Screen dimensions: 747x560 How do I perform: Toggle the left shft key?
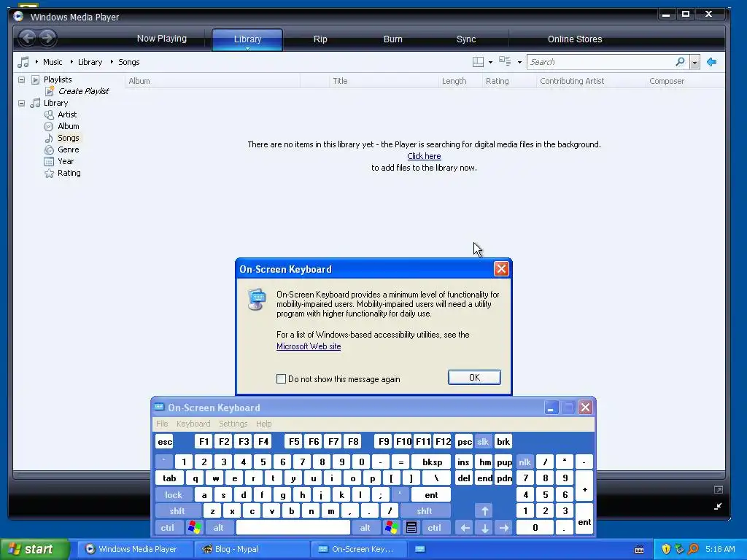pos(177,511)
